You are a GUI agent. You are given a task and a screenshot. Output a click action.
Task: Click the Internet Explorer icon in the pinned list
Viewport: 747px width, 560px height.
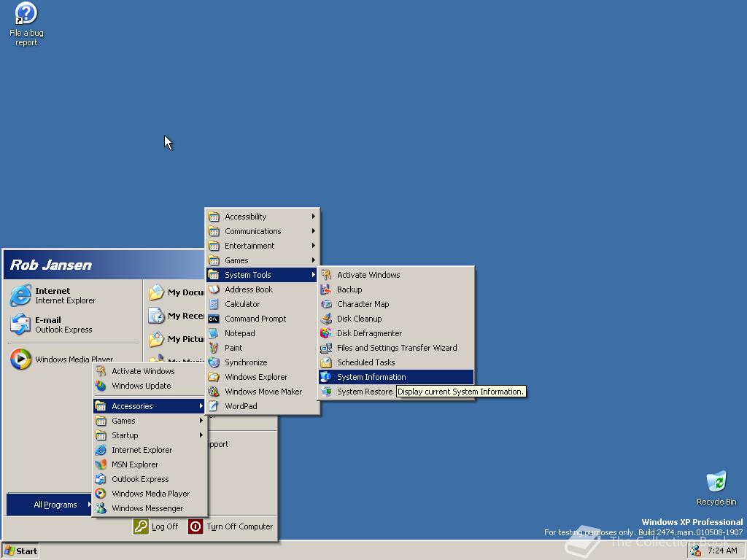click(x=20, y=296)
